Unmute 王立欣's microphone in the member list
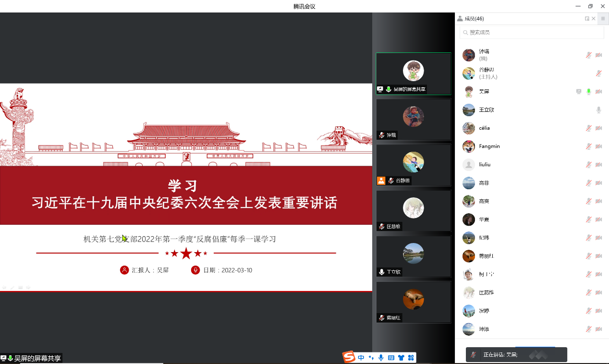 click(x=598, y=109)
